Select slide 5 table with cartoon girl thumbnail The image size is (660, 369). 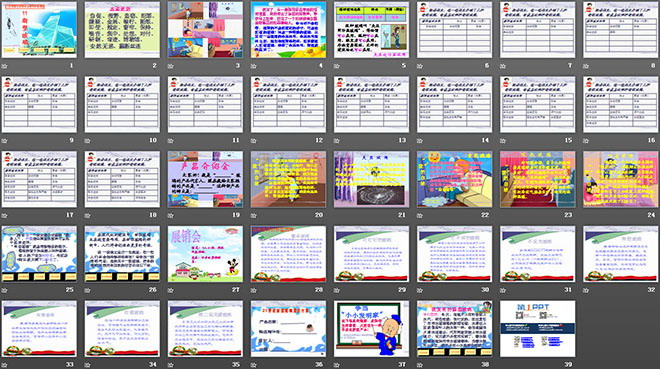tap(371, 29)
